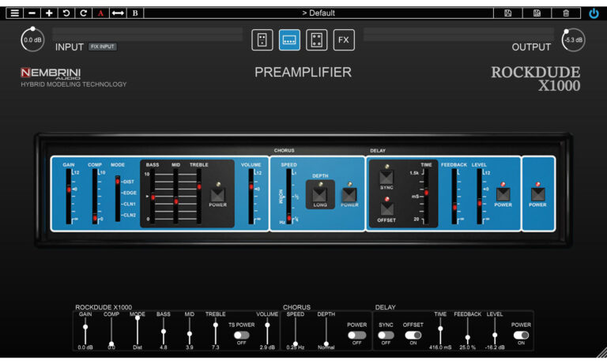Click the Delay LEVEL fader on the unit

(x=479, y=197)
